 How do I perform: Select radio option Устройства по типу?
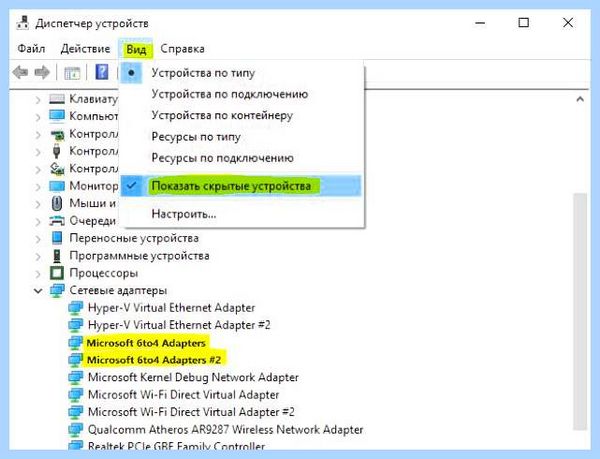coord(131,72)
